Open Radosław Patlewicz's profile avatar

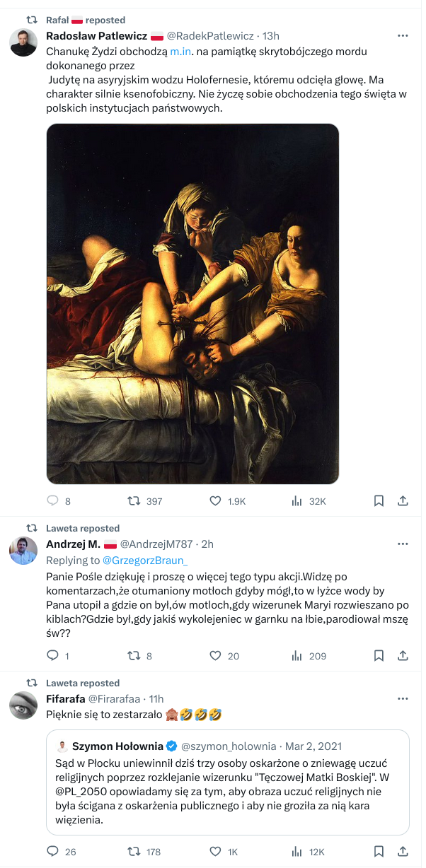point(23,42)
